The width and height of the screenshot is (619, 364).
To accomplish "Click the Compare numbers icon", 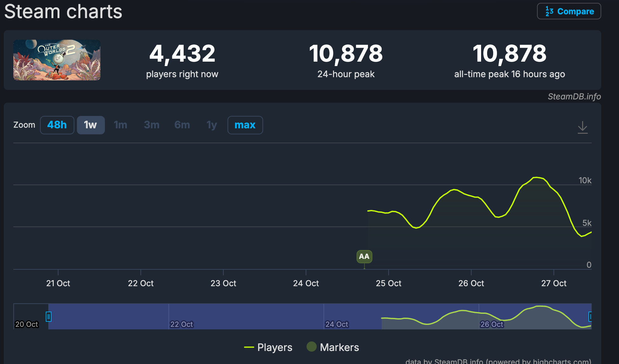I will [549, 11].
